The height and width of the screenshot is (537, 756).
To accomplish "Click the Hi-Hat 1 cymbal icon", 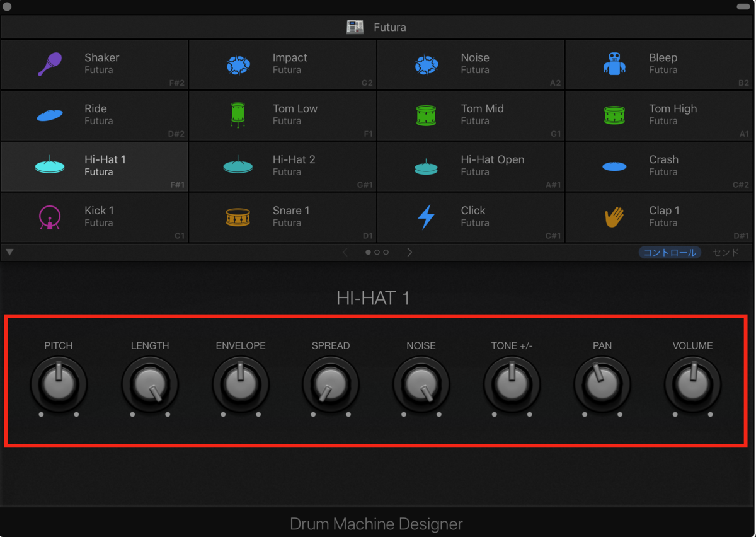I will tap(50, 166).
